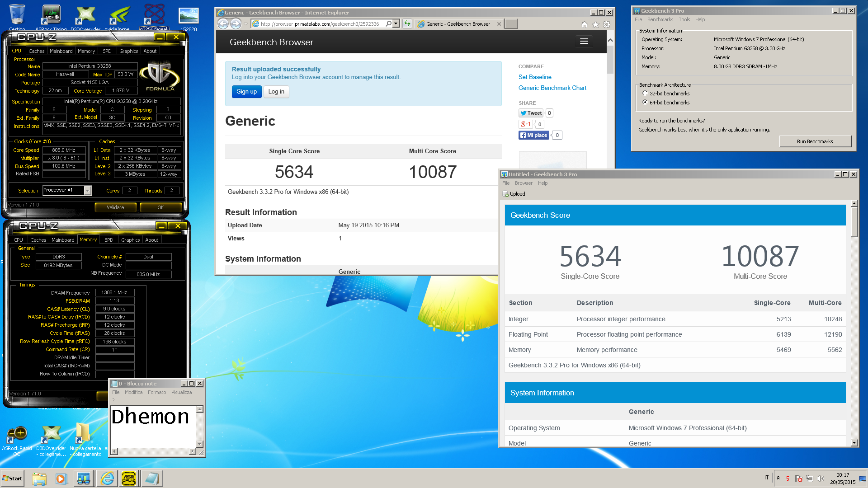The width and height of the screenshot is (868, 488).
Task: Click the Facebook Mi piace button
Action: point(534,135)
